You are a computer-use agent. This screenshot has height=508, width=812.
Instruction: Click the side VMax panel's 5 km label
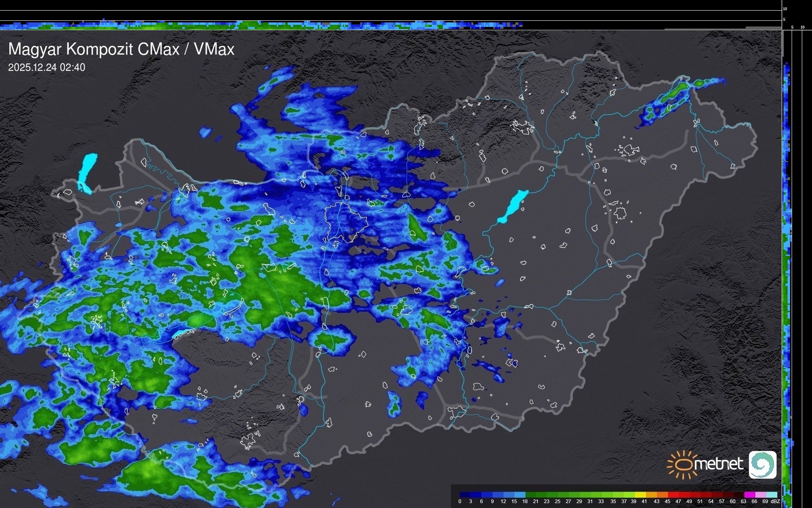[x=792, y=27]
